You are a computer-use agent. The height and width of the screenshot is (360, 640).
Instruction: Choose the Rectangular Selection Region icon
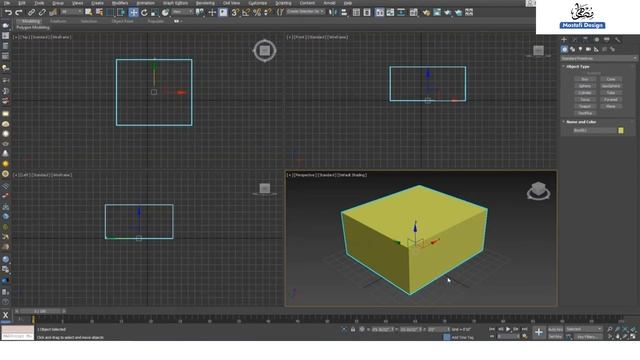110,13
